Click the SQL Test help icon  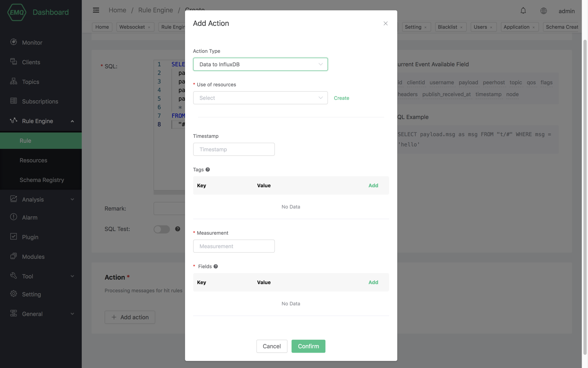(178, 229)
